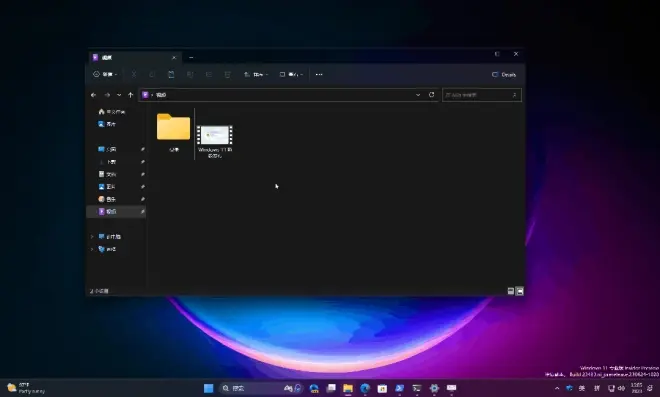Open Microsoft Edge right of File Explorer
The height and width of the screenshot is (397, 660).
point(365,388)
